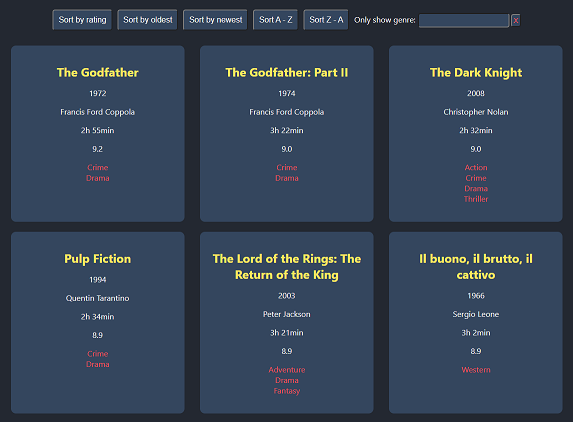Click 9.0 rating on Godfather Part II
573x422 pixels.
coord(286,149)
